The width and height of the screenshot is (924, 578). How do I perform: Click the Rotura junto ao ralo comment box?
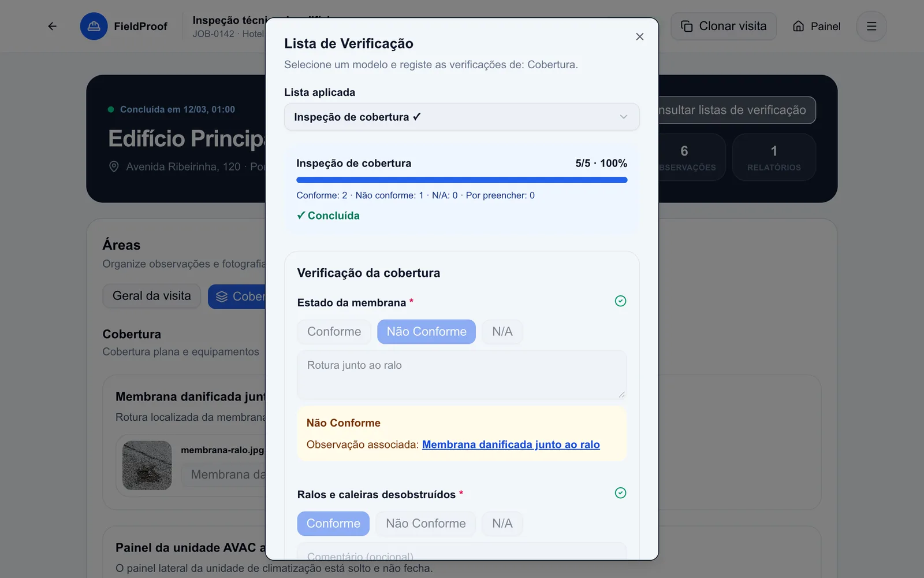click(x=461, y=375)
